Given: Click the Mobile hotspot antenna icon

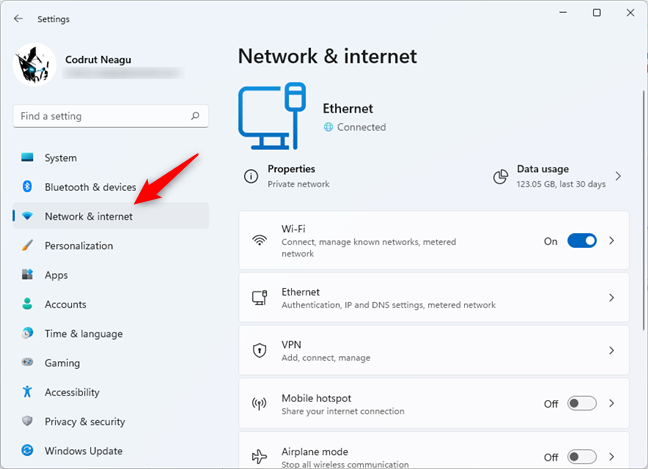Looking at the screenshot, I should click(x=260, y=403).
